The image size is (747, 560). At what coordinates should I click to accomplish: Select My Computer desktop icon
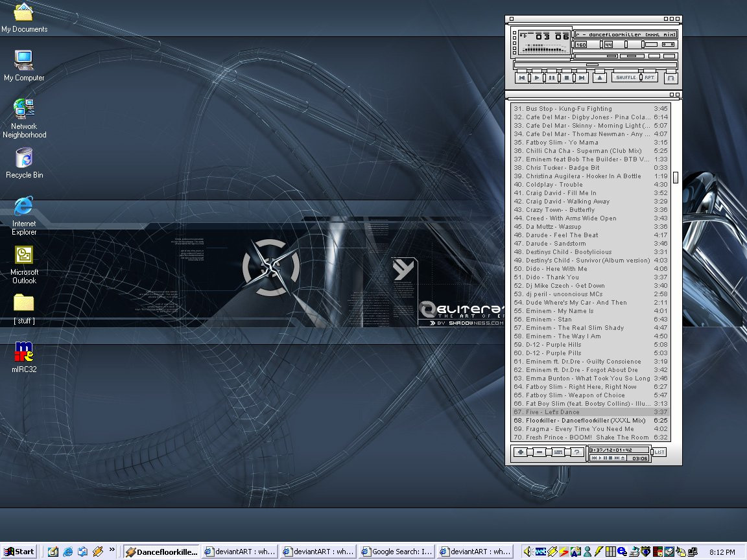[24, 65]
